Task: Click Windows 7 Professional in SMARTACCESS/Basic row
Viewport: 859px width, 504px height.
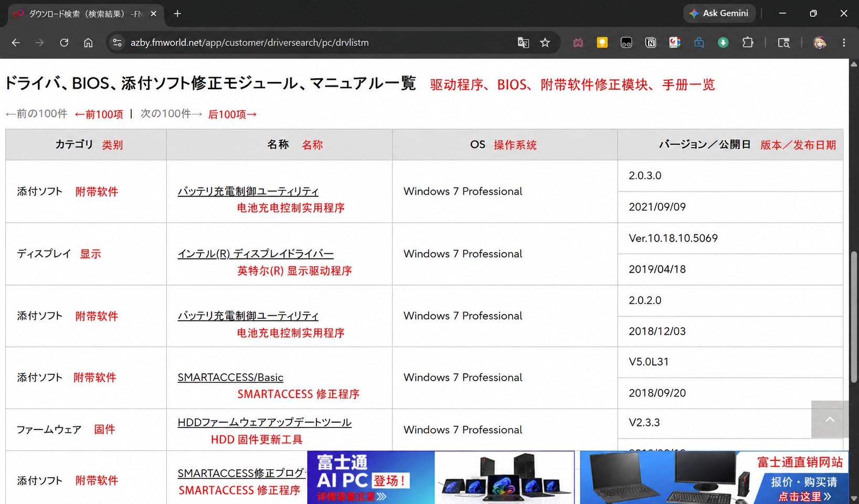Action: tap(463, 378)
